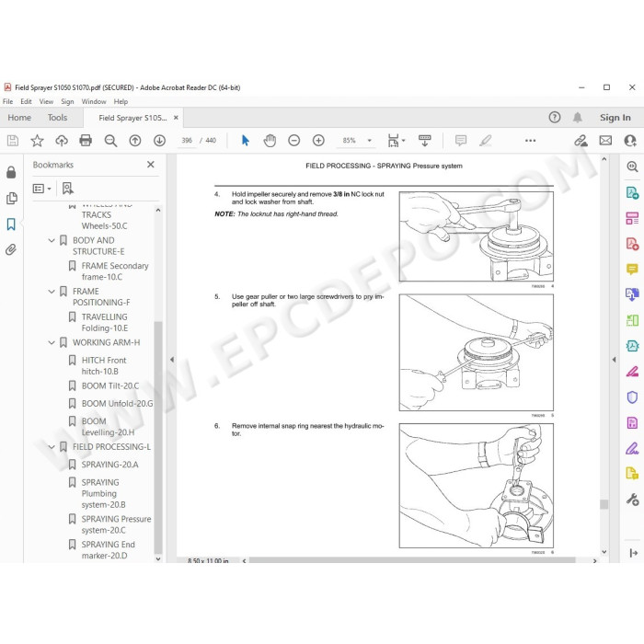Collapse the BODY AND STRUCTURE-E bookmark
This screenshot has width=644, height=644.
click(x=52, y=241)
